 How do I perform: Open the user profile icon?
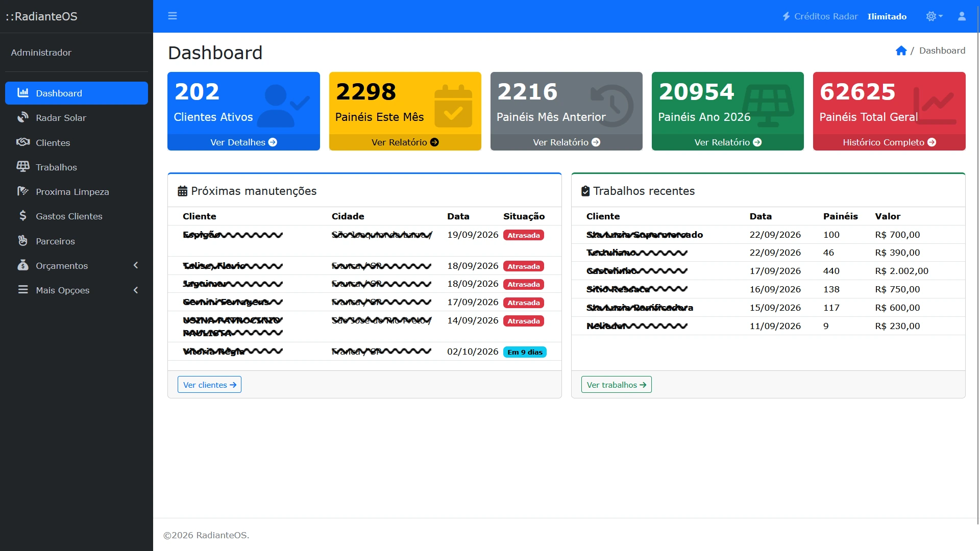pyautogui.click(x=962, y=16)
